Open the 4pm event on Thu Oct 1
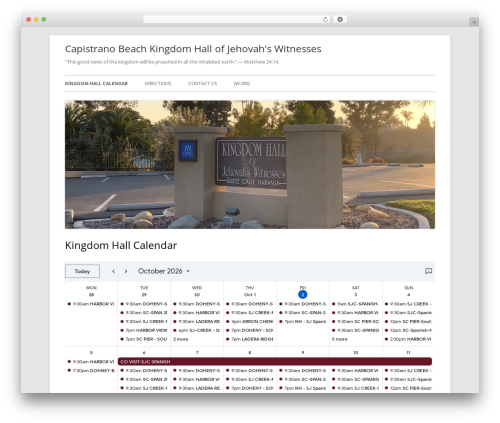This screenshot has width=500, height=423. (x=250, y=322)
